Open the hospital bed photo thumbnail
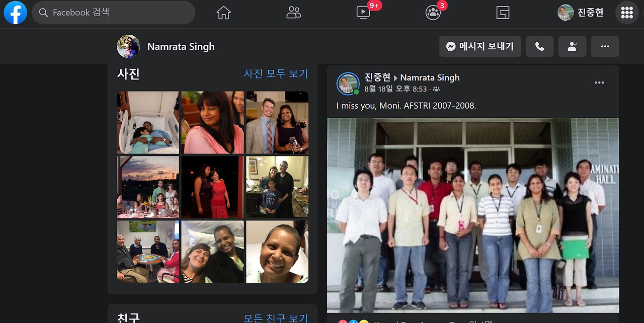 point(148,122)
